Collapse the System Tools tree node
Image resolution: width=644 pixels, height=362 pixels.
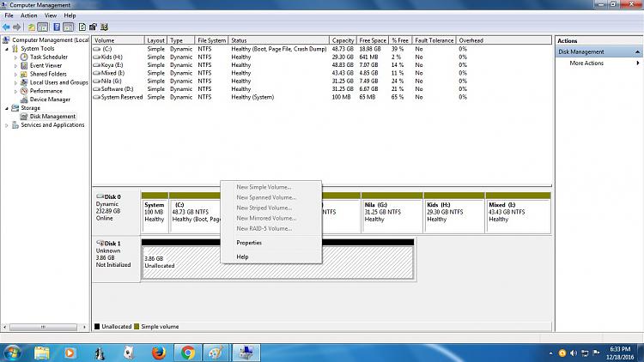pyautogui.click(x=7, y=49)
